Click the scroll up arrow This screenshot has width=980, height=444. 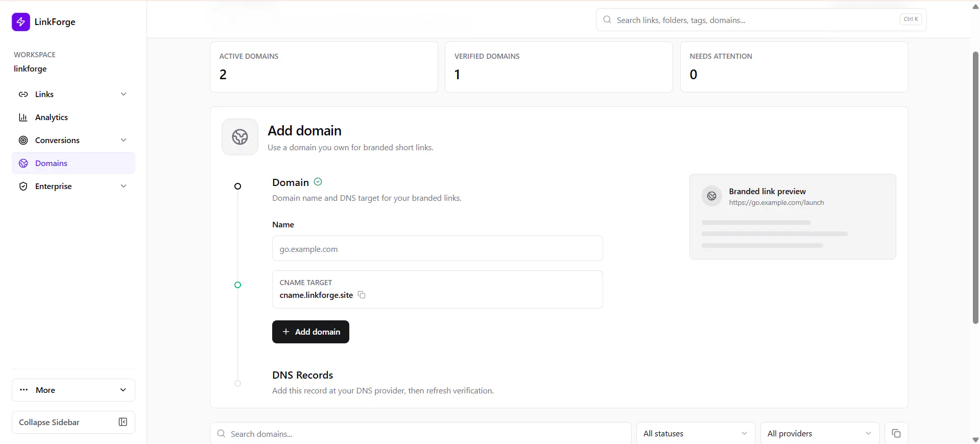pos(975,7)
